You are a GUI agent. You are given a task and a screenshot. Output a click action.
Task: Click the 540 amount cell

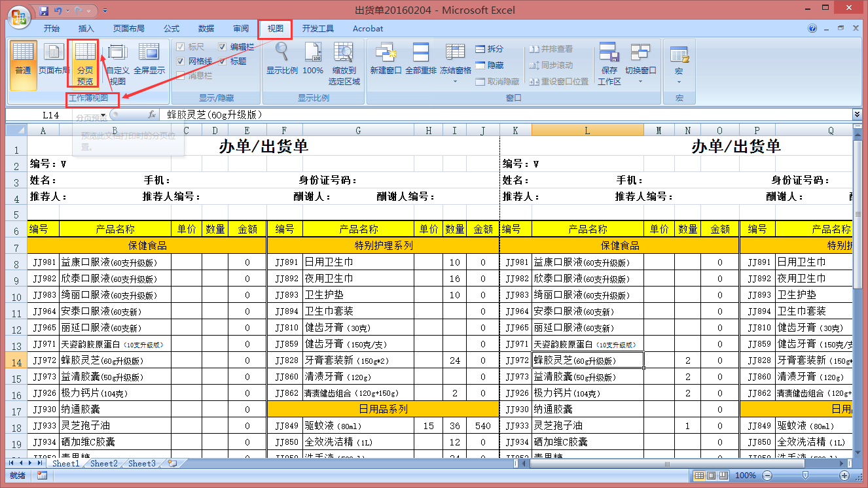pos(483,426)
